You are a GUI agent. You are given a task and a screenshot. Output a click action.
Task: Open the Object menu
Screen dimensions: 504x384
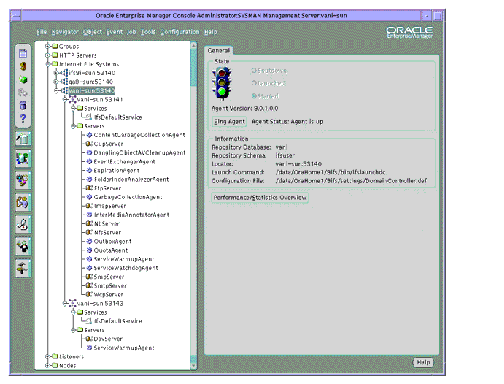tap(92, 32)
